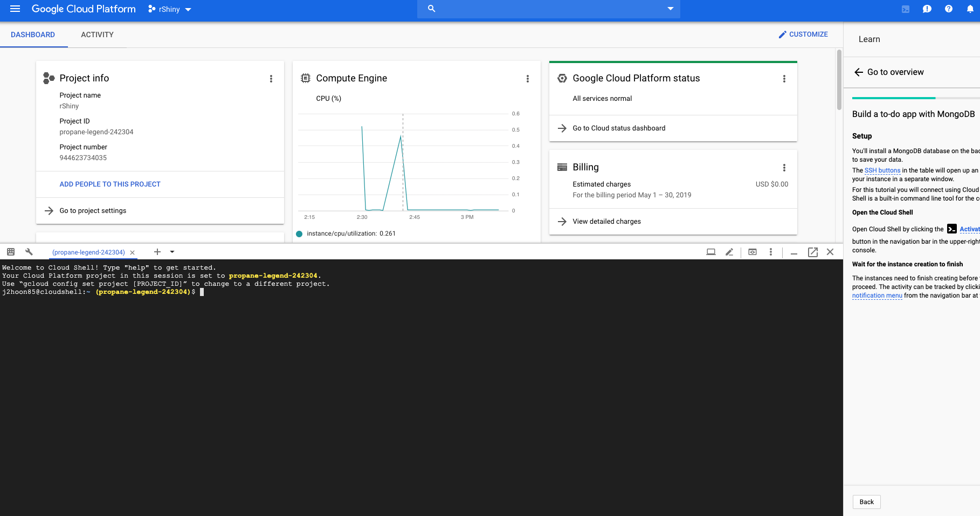
Task: Click the Activate Cloud Shell icon in tutorial text
Action: 952,229
